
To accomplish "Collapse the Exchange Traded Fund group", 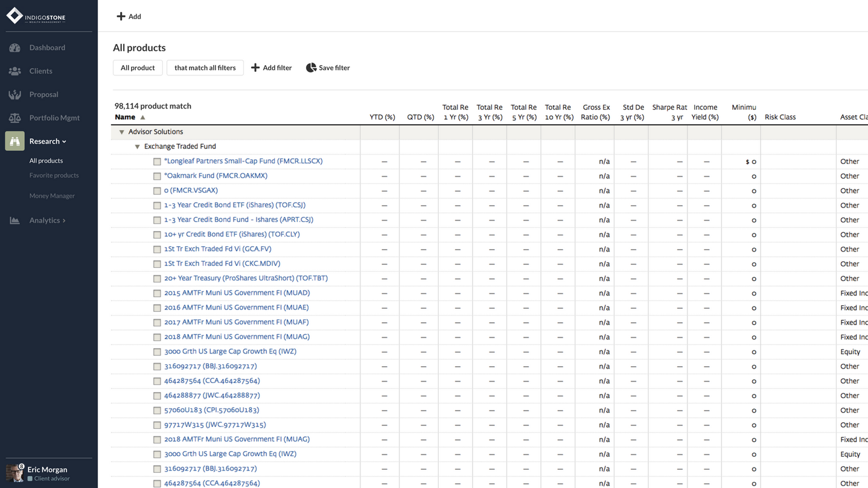I will 137,147.
